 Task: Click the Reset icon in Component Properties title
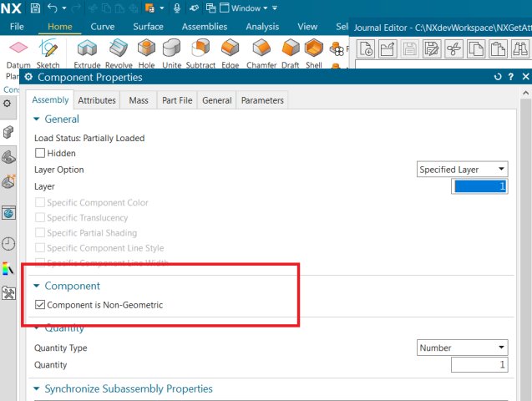click(498, 77)
